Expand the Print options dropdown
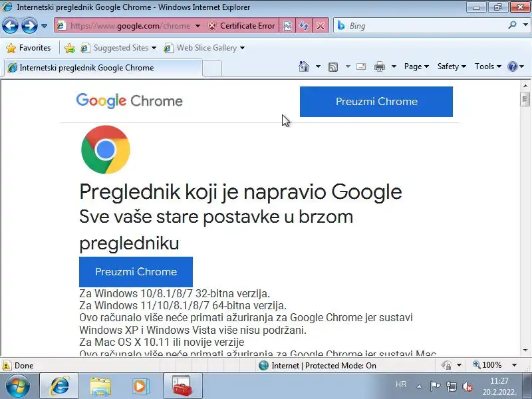Image resolution: width=532 pixels, height=399 pixels. pos(394,66)
